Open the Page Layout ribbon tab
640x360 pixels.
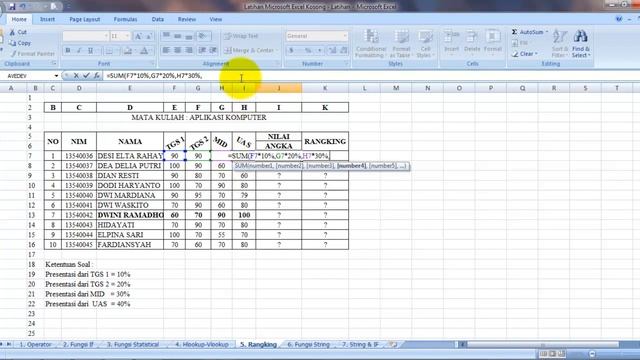[84, 19]
